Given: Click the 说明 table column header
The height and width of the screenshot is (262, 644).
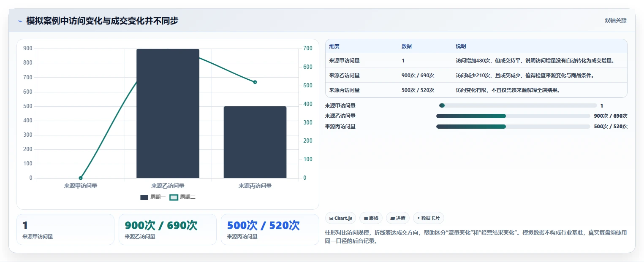Looking at the screenshot, I should coord(461,46).
